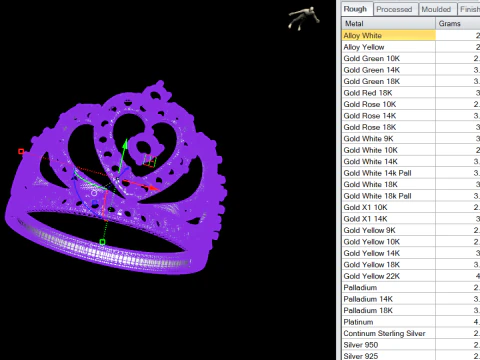480x360 pixels.
Task: Select the Gold Rose 14K row
Action: point(411,116)
